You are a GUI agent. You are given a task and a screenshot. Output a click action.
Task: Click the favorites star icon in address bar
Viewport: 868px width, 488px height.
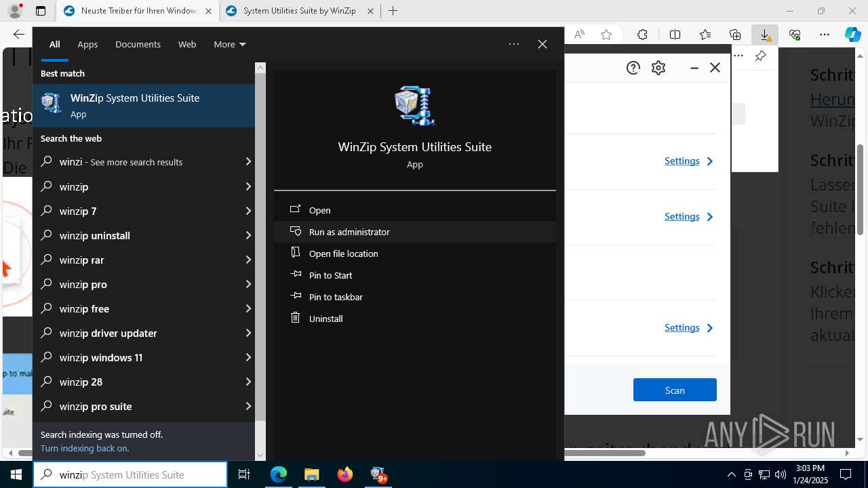click(x=606, y=35)
